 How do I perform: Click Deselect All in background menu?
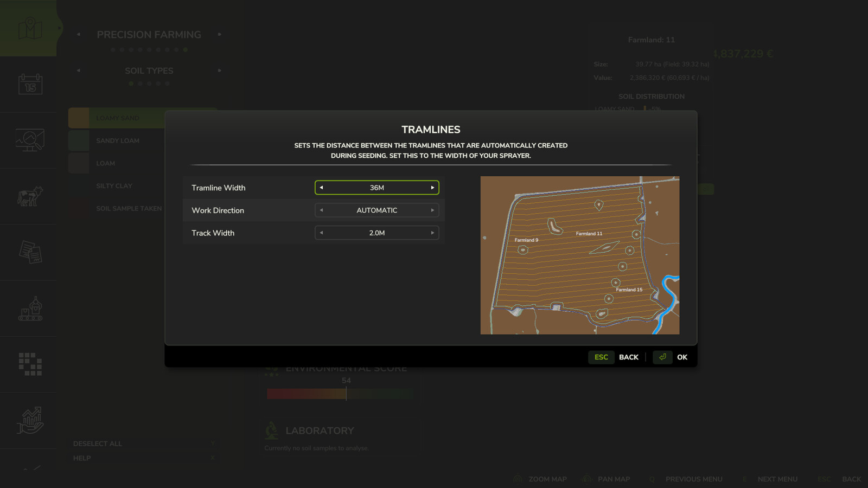(98, 444)
